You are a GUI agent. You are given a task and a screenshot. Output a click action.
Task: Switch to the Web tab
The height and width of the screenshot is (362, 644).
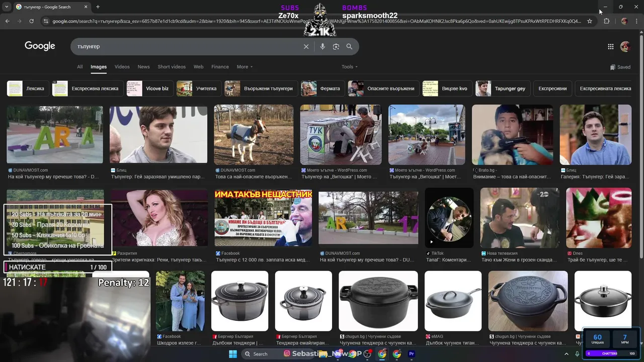tap(198, 67)
